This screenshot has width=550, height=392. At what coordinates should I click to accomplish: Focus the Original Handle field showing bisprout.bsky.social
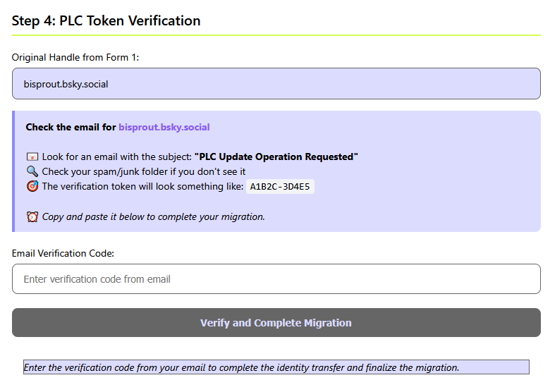point(276,84)
